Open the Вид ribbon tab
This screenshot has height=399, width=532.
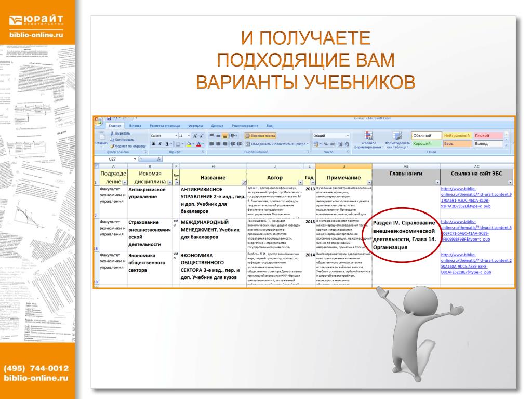click(x=270, y=126)
